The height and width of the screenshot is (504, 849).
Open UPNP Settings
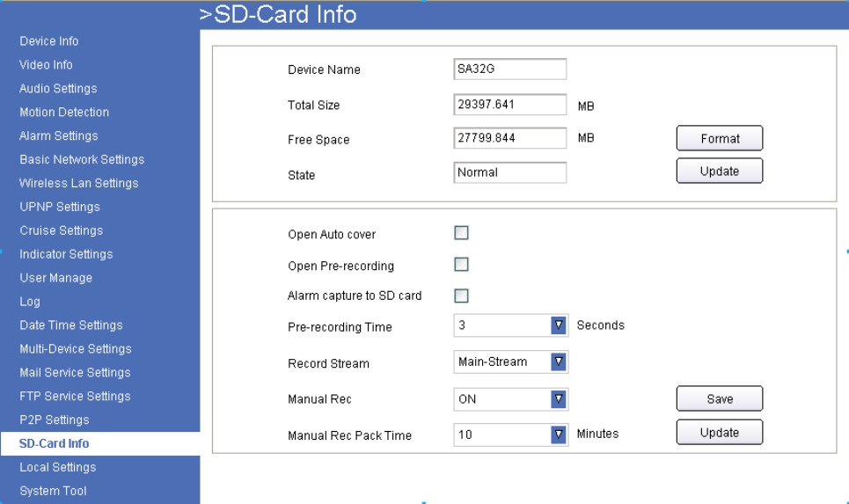[x=60, y=207]
